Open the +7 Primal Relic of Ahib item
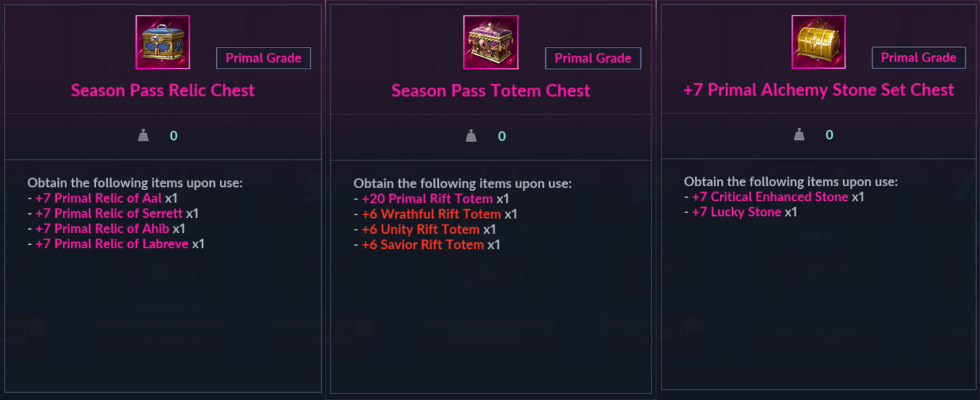The height and width of the screenshot is (400, 980). 102,228
